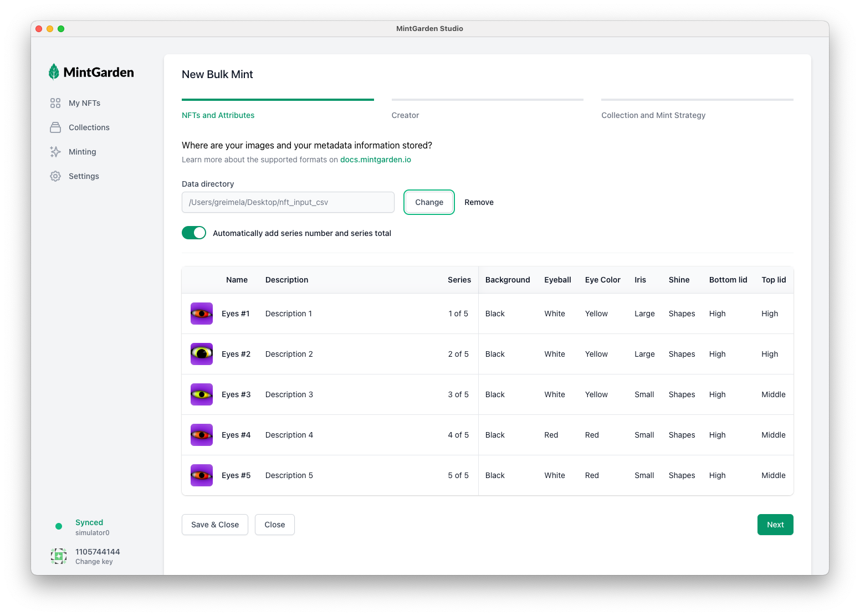Viewport: 860px width, 616px height.
Task: Click the Collections stack icon
Action: pyautogui.click(x=55, y=127)
